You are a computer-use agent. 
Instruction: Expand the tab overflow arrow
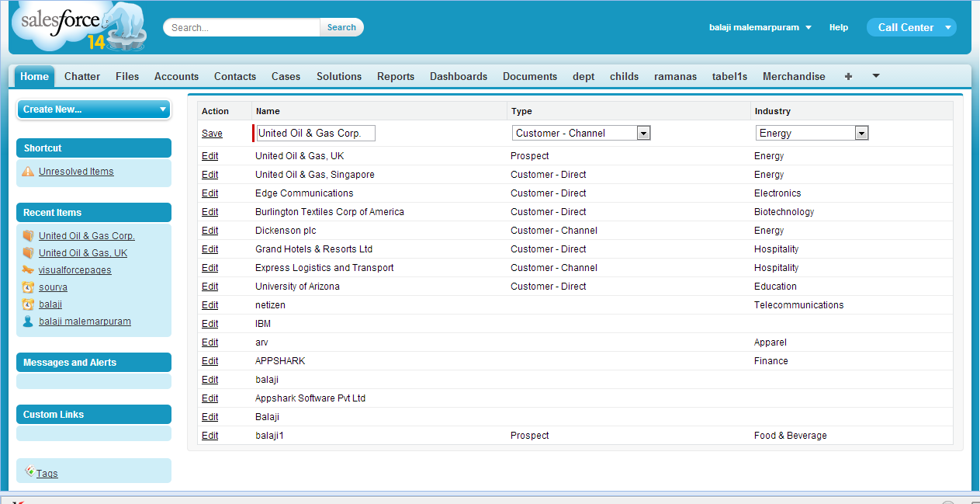click(x=876, y=75)
